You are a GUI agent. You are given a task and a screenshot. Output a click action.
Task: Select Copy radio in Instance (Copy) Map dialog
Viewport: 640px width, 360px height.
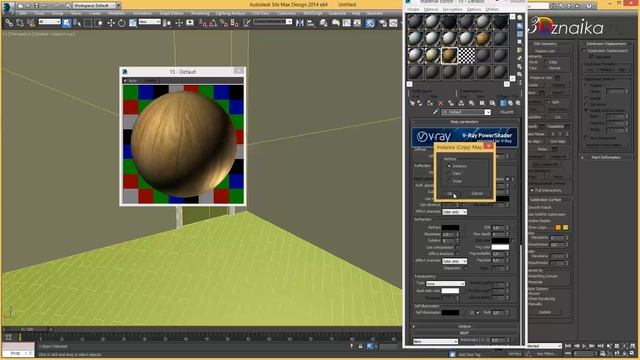(x=449, y=173)
